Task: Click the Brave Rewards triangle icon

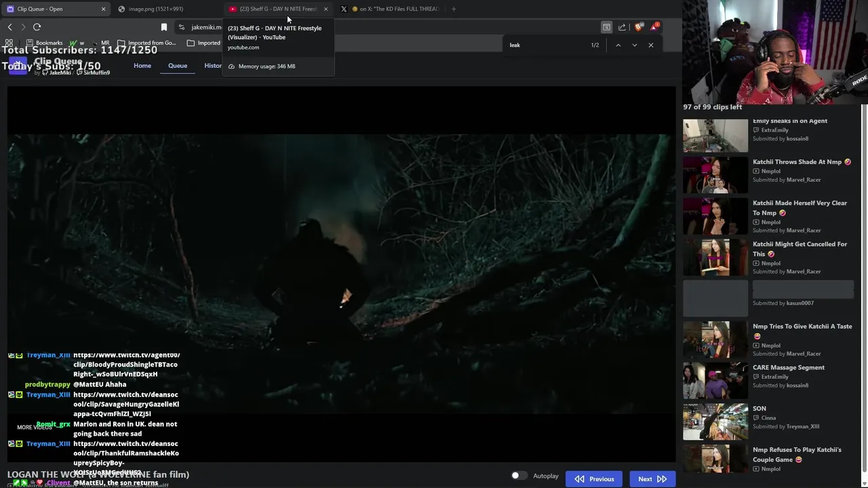Action: click(x=654, y=27)
